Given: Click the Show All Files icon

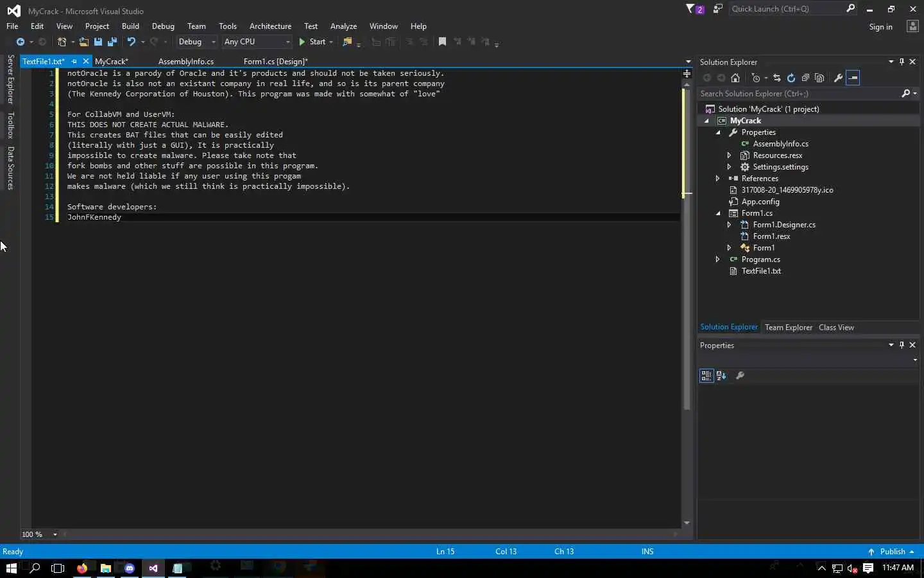Looking at the screenshot, I should click(x=819, y=78).
